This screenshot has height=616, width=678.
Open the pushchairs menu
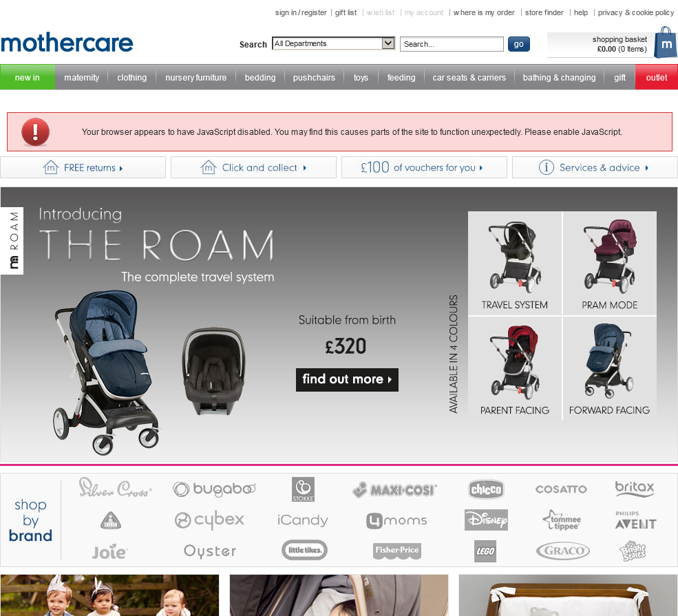[314, 77]
